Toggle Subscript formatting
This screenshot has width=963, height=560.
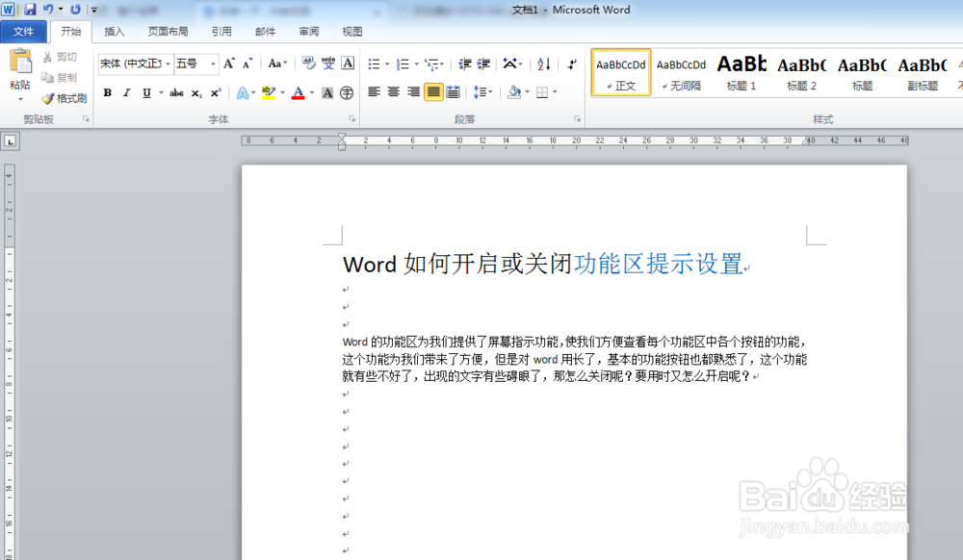(195, 92)
